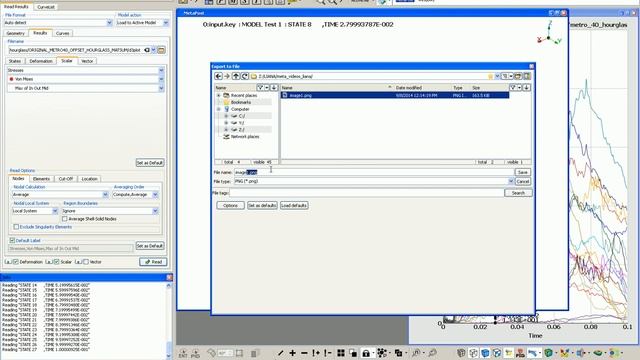Toggle Average Shell-Solid Nodes checkbox
Viewport: 640px width, 360px height.
(x=64, y=219)
